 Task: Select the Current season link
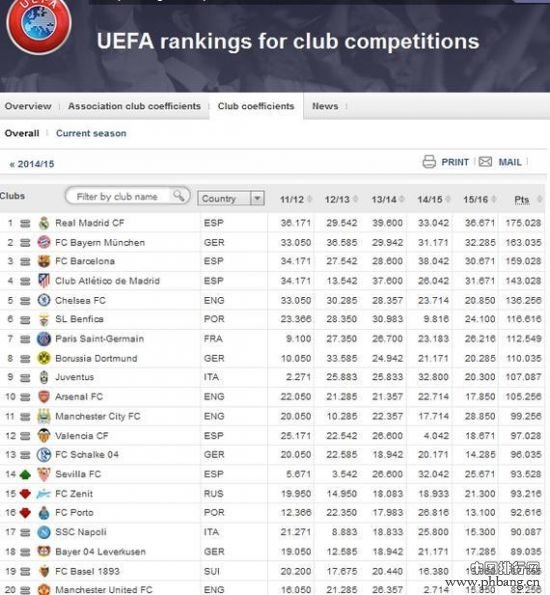(91, 133)
